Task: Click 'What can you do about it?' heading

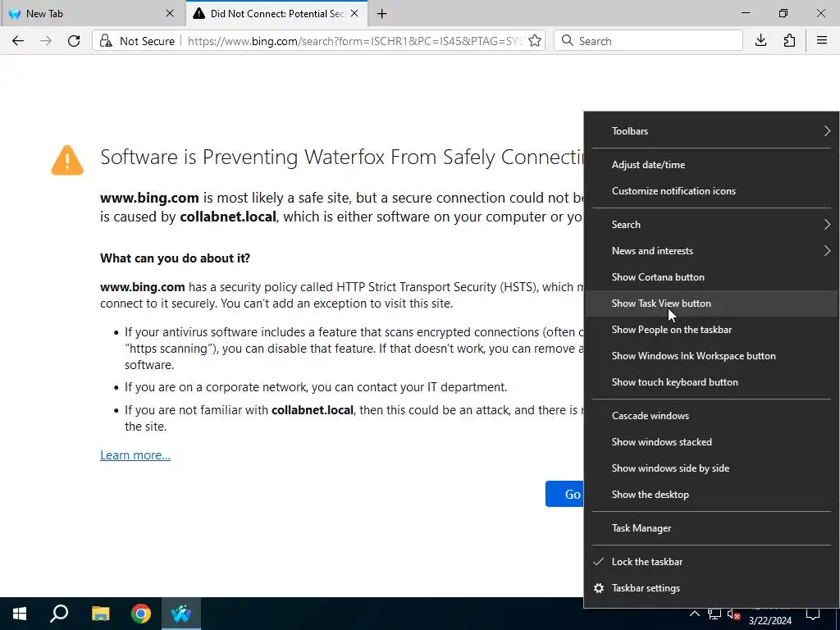Action: (x=176, y=258)
